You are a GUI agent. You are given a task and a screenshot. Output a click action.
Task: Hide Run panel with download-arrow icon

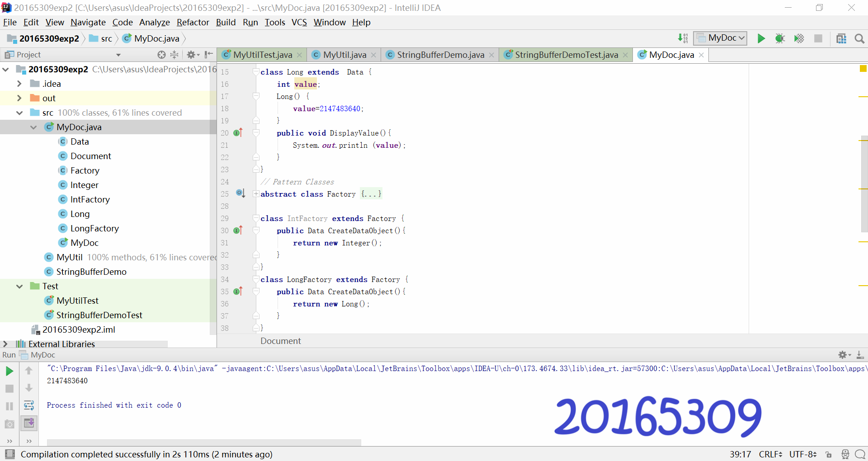tap(860, 355)
